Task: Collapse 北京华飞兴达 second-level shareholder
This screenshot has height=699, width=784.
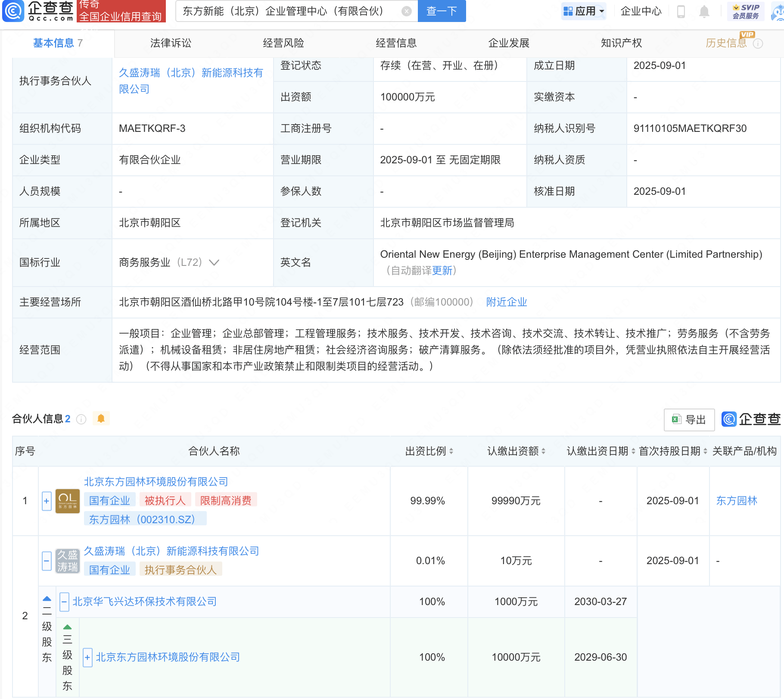Action: (64, 602)
